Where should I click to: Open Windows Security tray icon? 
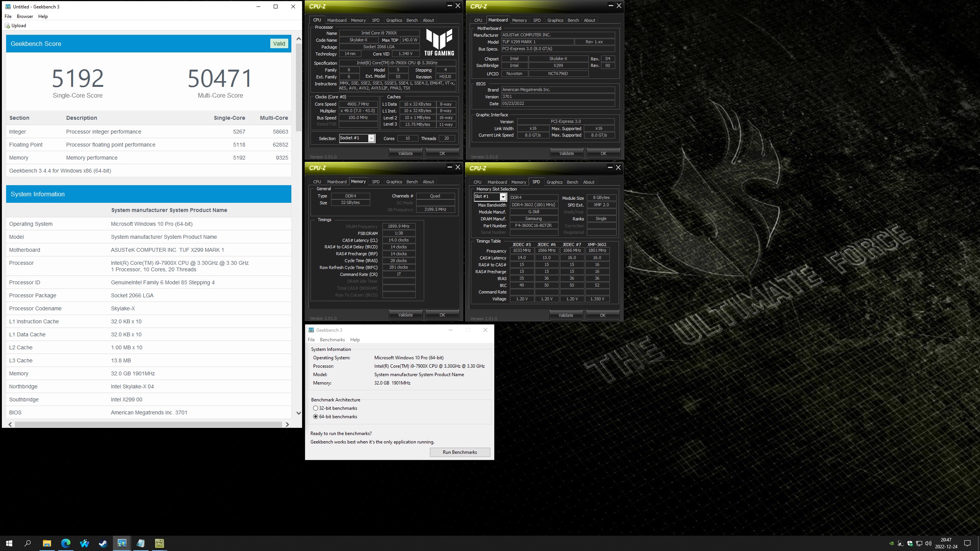point(910,543)
